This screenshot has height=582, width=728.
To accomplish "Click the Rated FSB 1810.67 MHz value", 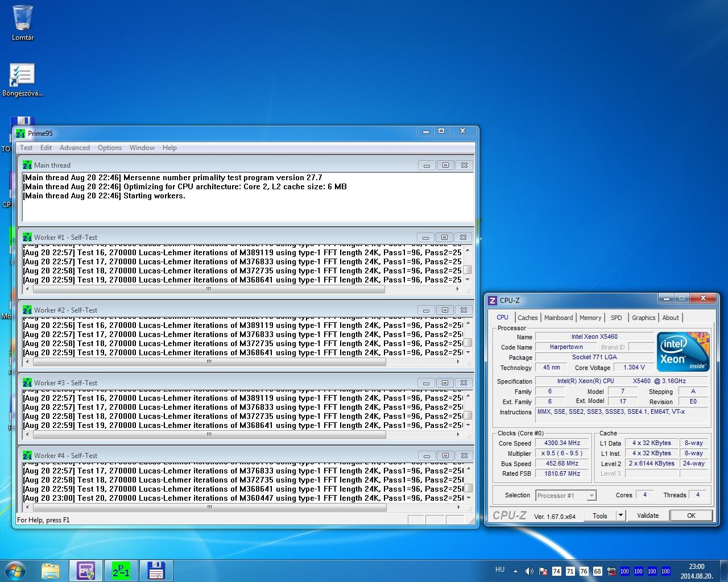I will pyautogui.click(x=562, y=473).
